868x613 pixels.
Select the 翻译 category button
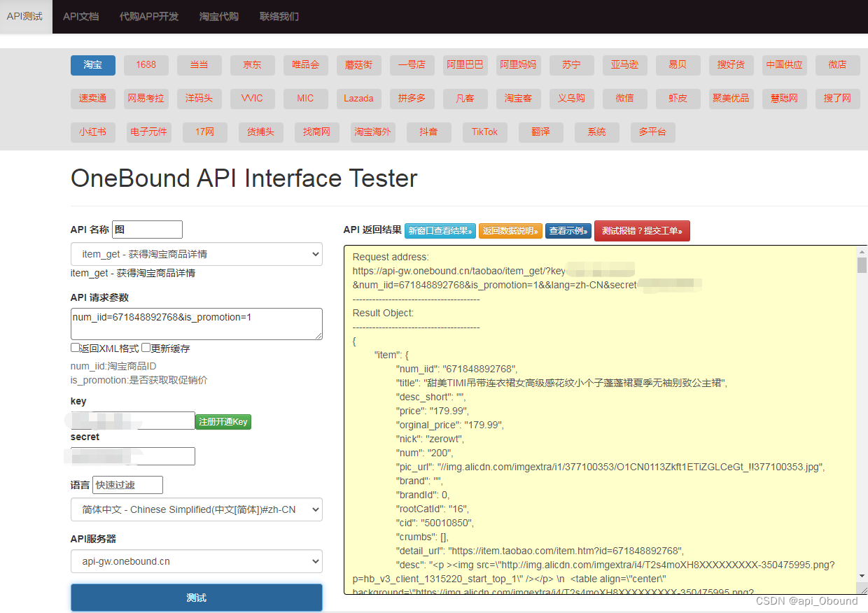541,132
